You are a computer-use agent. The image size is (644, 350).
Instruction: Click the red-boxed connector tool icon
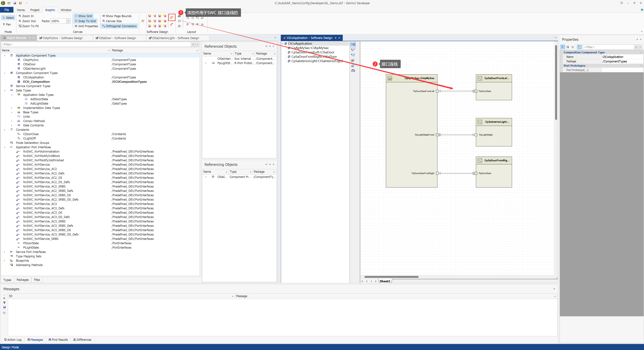tap(172, 17)
